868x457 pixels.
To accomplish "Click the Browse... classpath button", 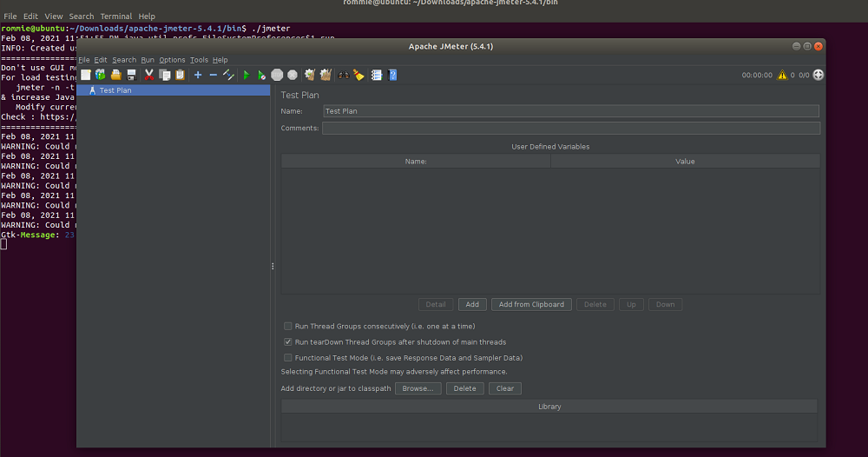I will (418, 388).
